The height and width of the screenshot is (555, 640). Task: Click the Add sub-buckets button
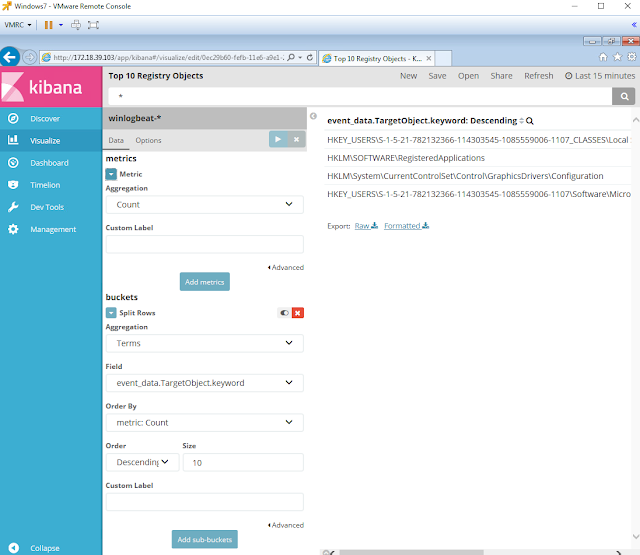pos(204,539)
